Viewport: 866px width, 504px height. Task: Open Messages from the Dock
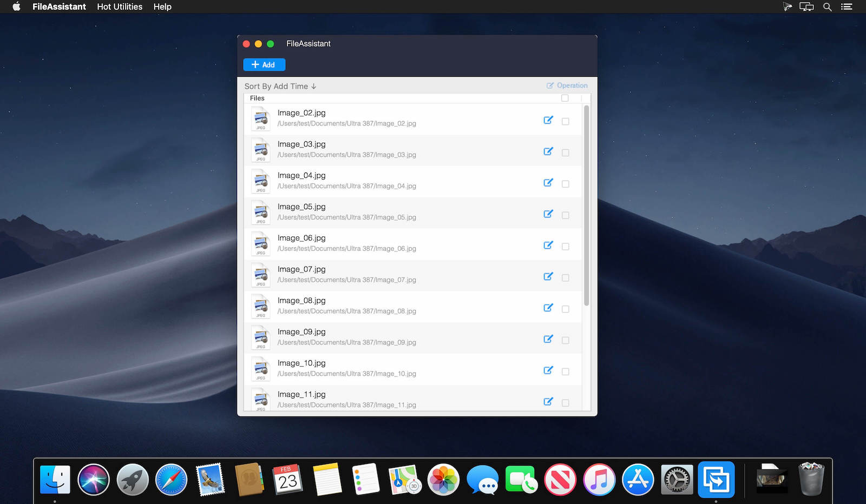click(482, 480)
